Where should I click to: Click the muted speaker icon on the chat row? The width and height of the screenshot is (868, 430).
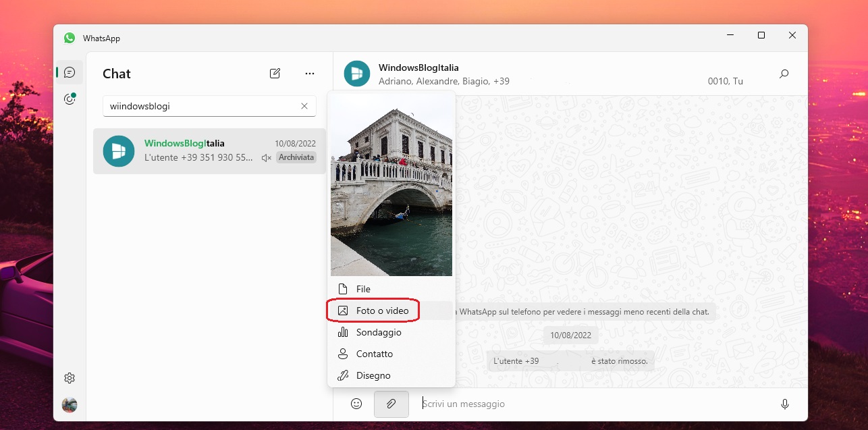point(266,158)
